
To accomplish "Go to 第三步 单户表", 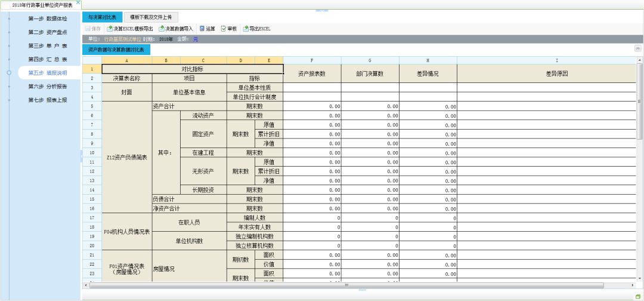I will pos(47,46).
